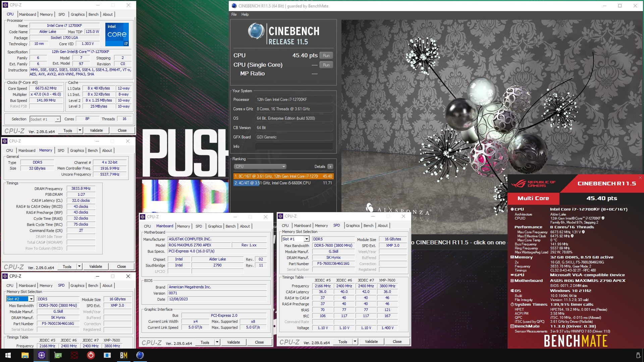Open the BenchMate BM taskbar icon
The height and width of the screenshot is (362, 644).
[x=124, y=355]
